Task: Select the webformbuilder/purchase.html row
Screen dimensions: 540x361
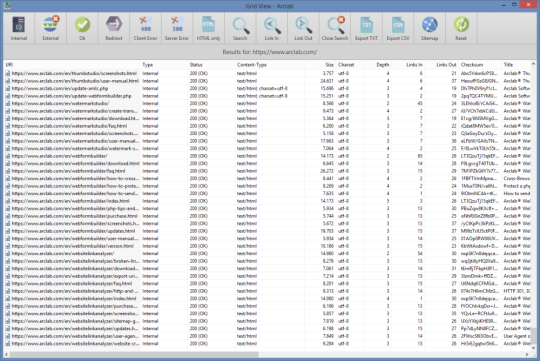Action: [x=267, y=216]
